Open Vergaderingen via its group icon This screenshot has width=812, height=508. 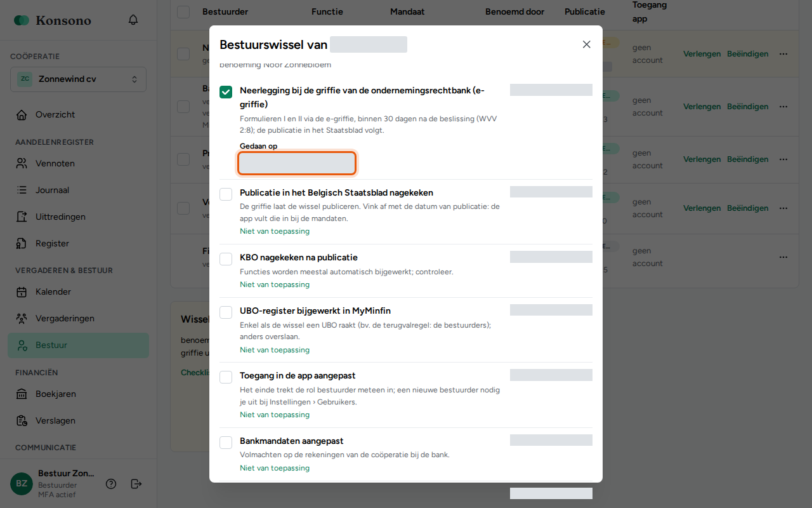tap(22, 319)
